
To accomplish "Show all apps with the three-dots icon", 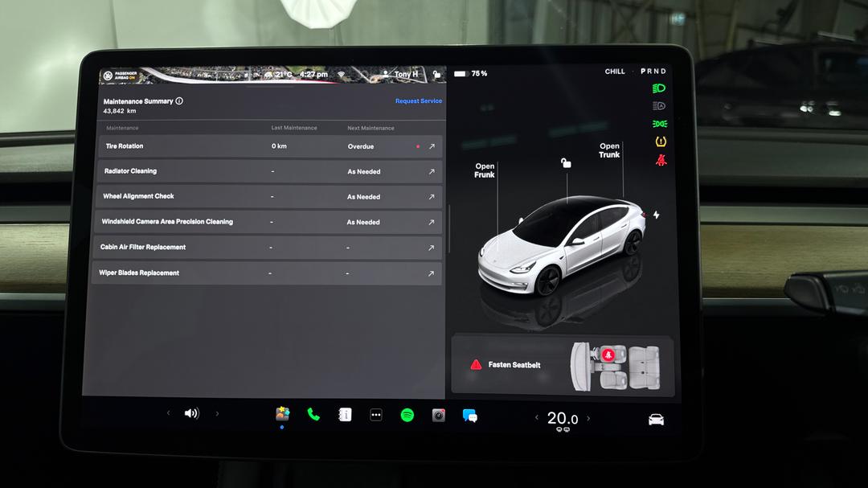I will coord(376,415).
